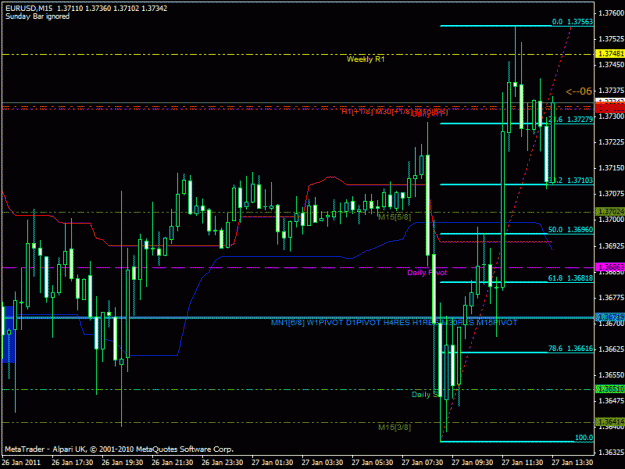Click the Fibonacci "61.8 1.36818" level label
The image size is (625, 469).
pyautogui.click(x=570, y=279)
